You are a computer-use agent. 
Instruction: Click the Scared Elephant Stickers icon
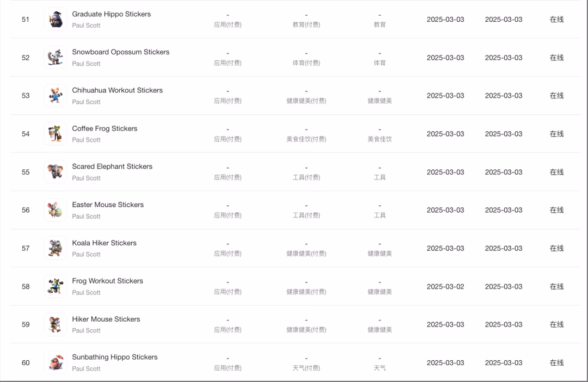(x=55, y=172)
